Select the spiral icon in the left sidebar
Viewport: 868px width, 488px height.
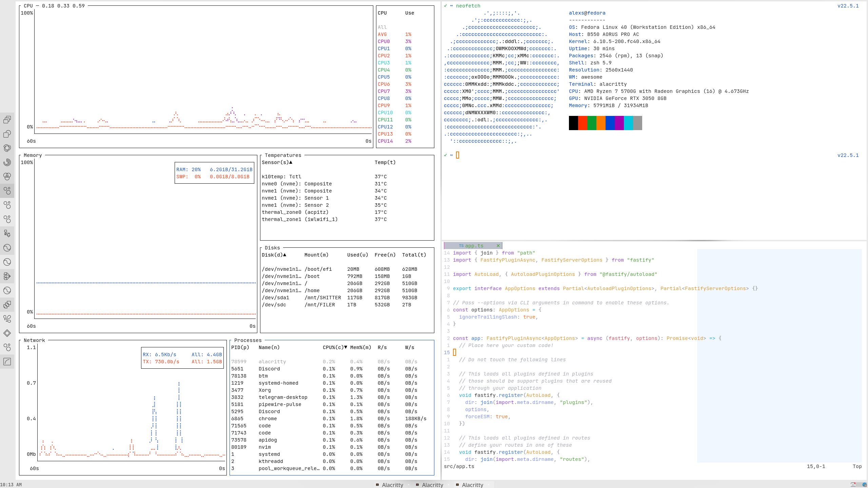coord(7,162)
